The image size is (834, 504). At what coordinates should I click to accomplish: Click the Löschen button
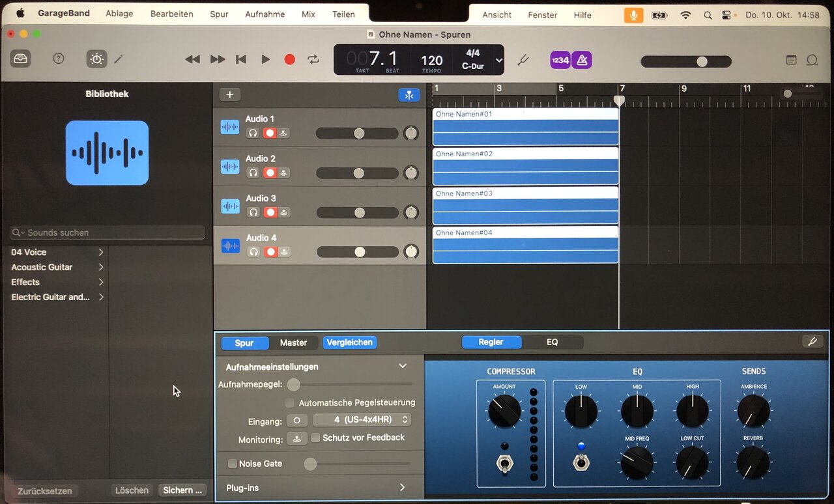click(132, 490)
